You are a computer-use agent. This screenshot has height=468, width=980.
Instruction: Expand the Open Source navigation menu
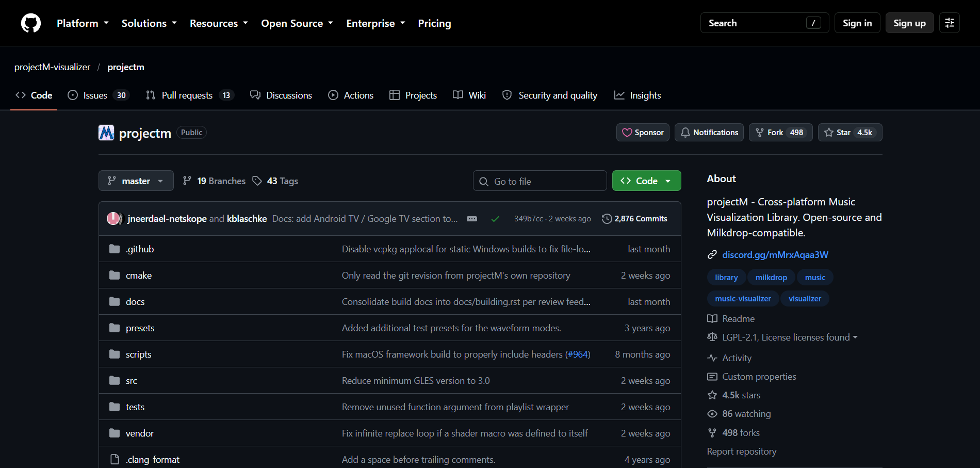(297, 23)
